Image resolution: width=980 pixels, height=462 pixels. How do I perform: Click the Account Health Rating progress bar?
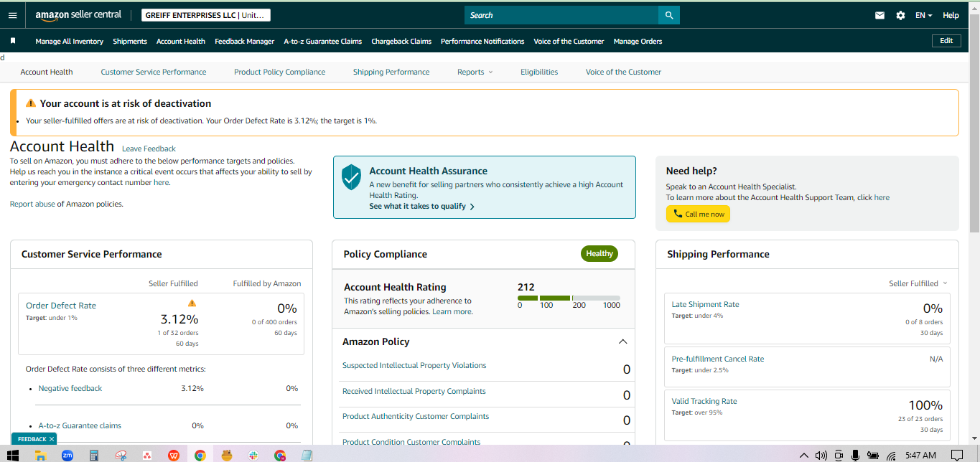(569, 298)
